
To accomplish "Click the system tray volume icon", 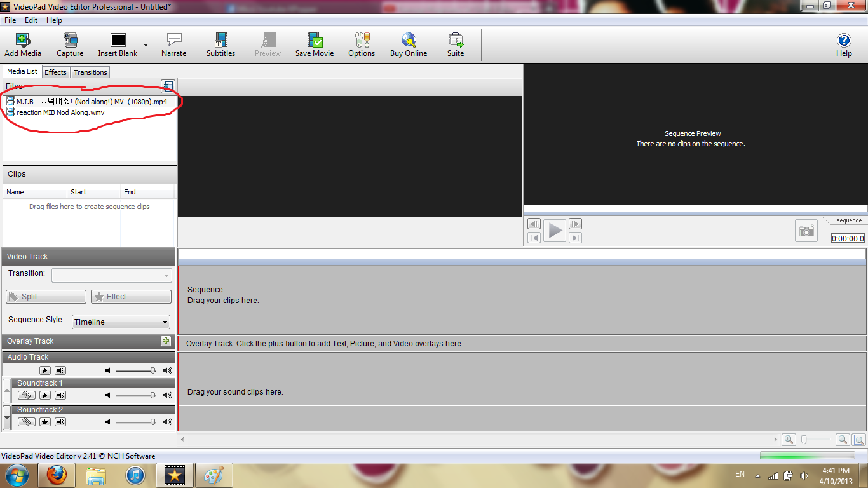I will (804, 475).
